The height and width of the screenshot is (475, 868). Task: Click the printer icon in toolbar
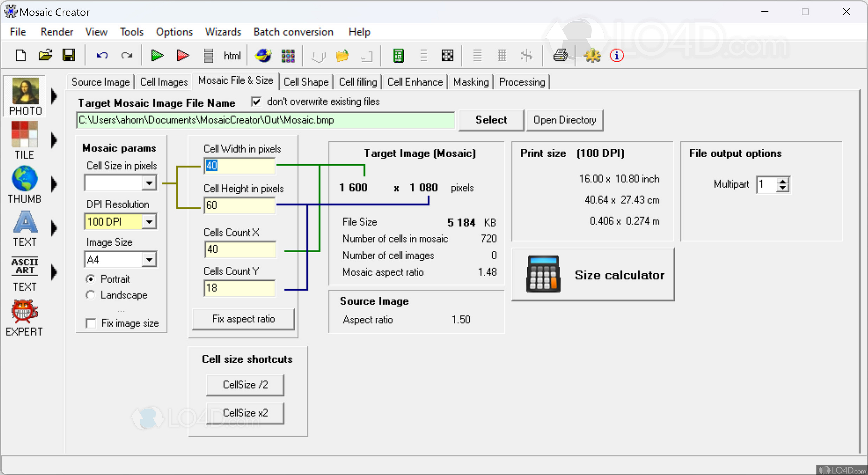[560, 55]
